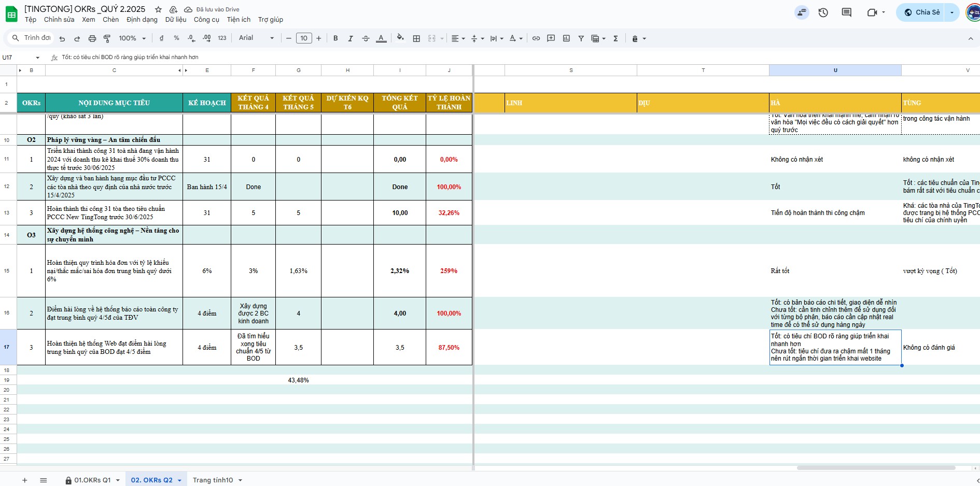Switch to the 01.OKRs Q1 sheet tab
The image size is (980, 486).
click(92, 480)
